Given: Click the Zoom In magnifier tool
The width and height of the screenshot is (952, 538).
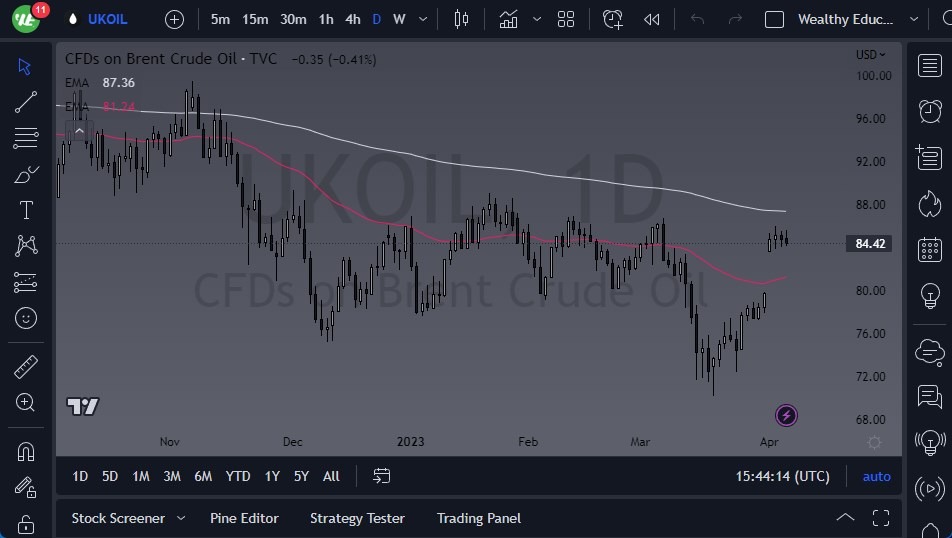Looking at the screenshot, I should click(25, 402).
